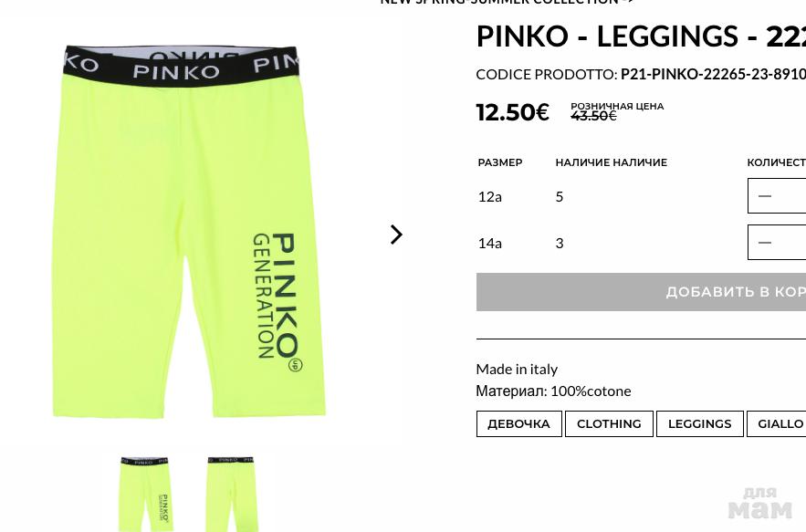
Task: Click the next image arrow chevron
Action: tap(396, 235)
